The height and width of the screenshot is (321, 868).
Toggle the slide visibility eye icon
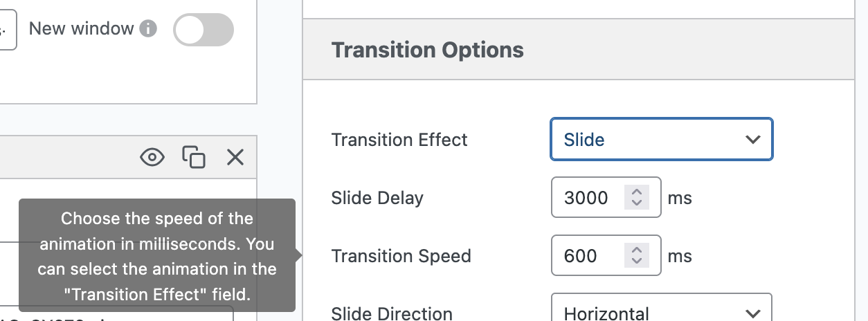coord(152,158)
